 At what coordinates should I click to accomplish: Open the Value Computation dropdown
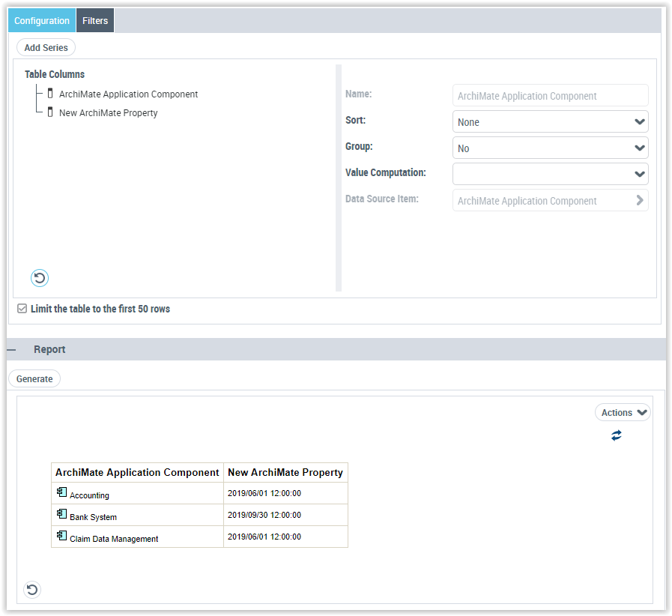550,174
